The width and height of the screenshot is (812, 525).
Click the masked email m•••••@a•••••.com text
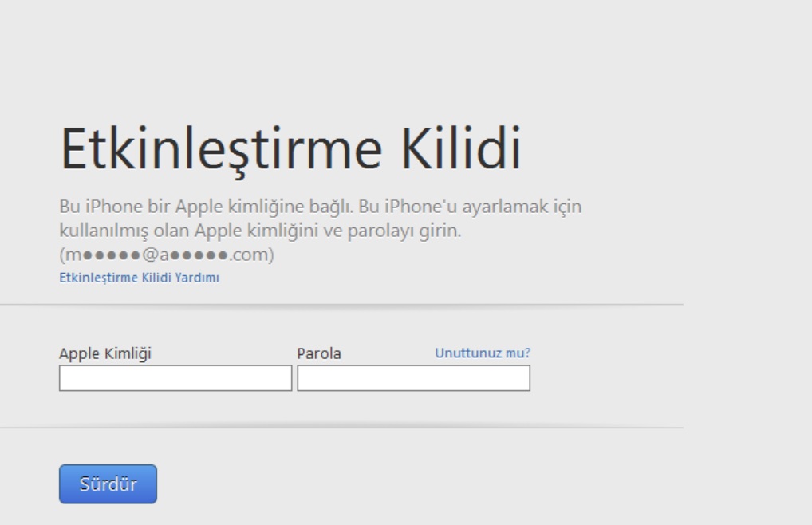[x=167, y=255]
